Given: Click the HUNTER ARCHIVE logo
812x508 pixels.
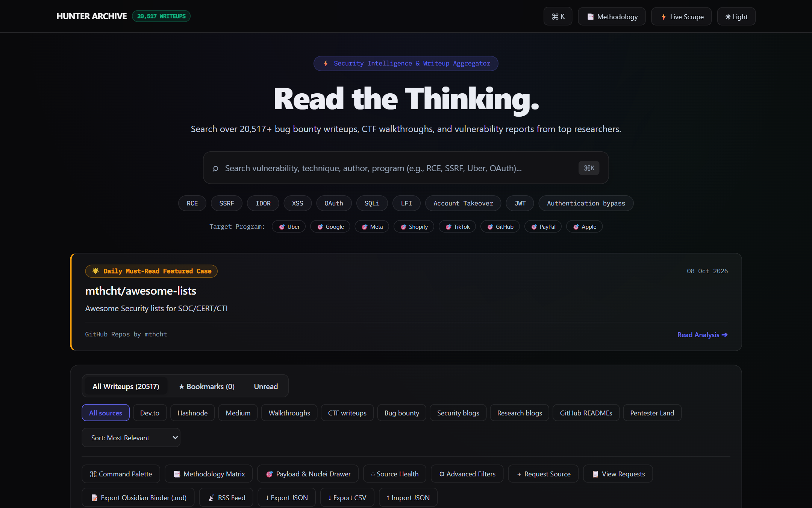Looking at the screenshot, I should (x=91, y=16).
